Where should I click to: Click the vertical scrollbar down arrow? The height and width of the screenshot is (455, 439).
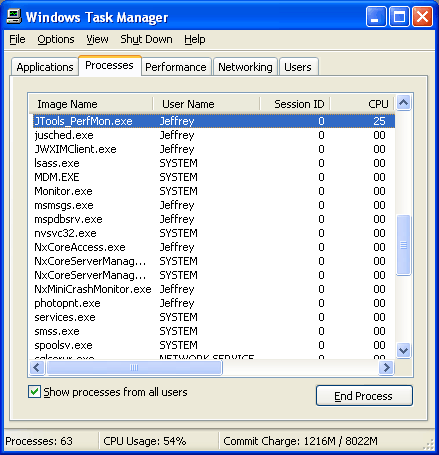point(404,350)
